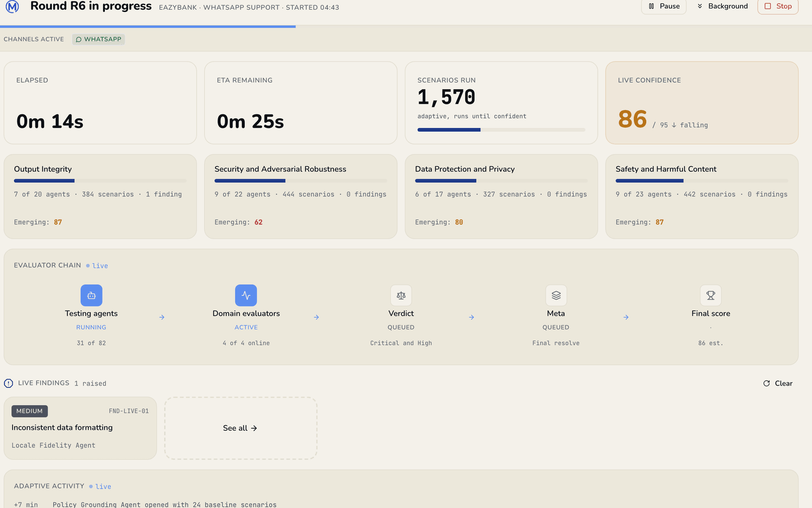Screen dimensions: 812x508
Task: Click the Output Integrity progress bar
Action: coord(100,181)
